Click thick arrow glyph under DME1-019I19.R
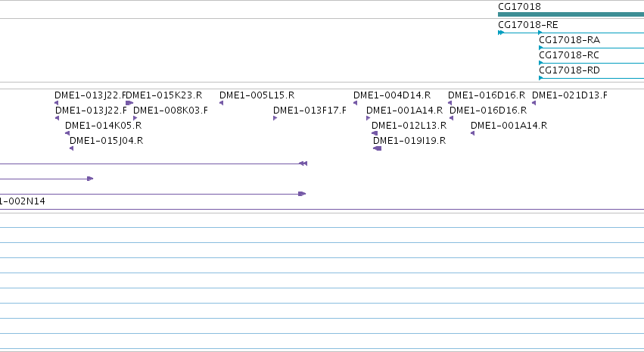This screenshot has width=644, height=352. [x=377, y=148]
